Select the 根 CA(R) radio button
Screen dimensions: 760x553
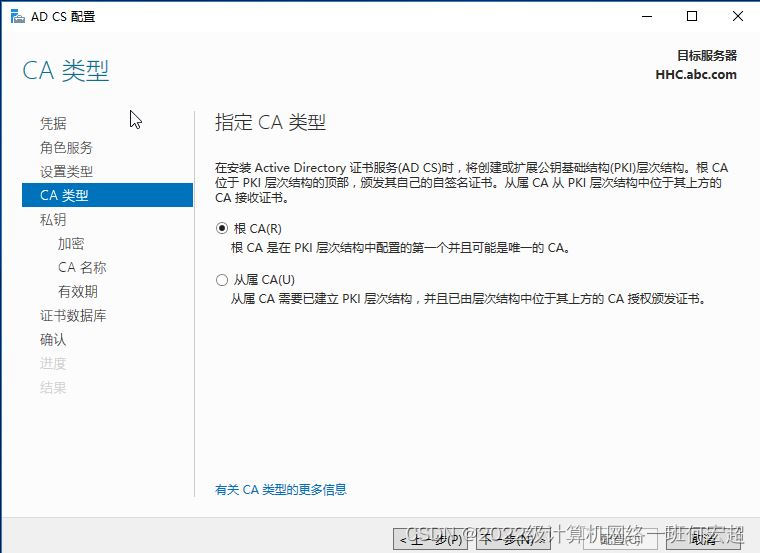coord(222,228)
